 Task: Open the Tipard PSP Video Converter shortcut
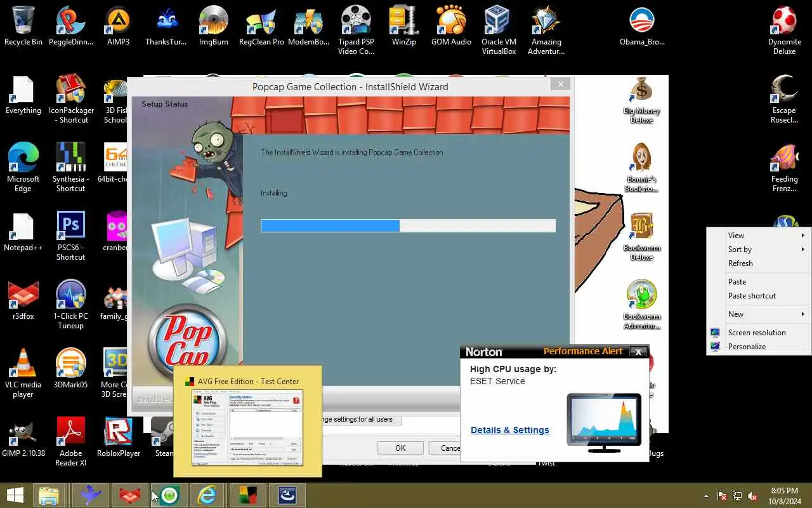tap(356, 30)
